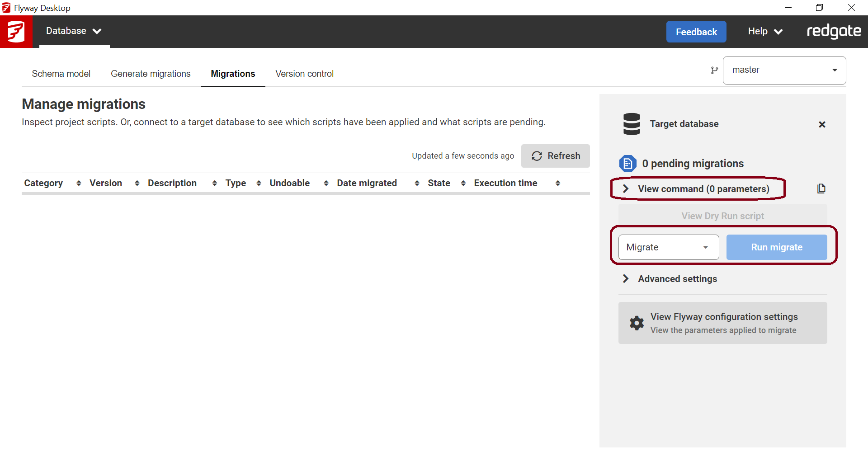Close the Target database panel
The width and height of the screenshot is (868, 461).
pos(822,124)
